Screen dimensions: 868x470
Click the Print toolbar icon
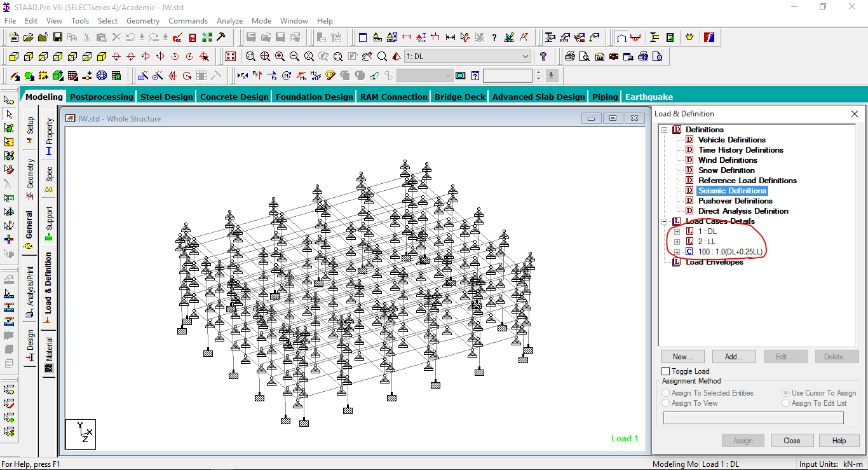(570, 56)
